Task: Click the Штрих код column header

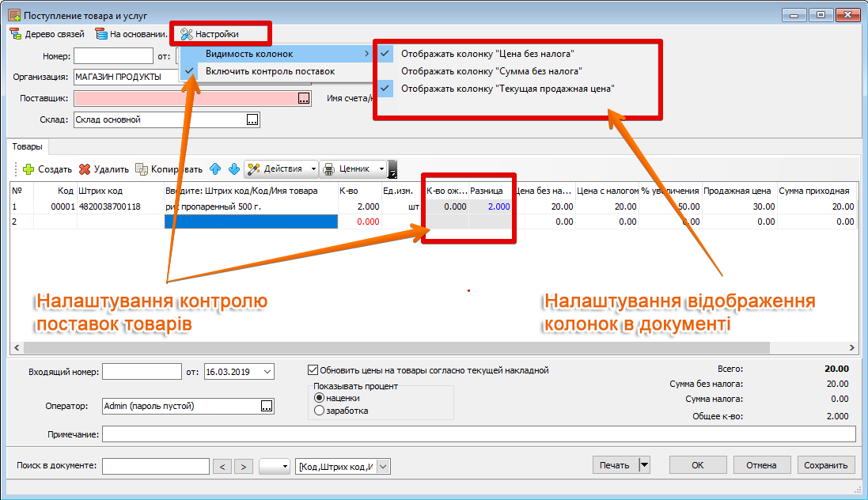Action: [x=120, y=191]
